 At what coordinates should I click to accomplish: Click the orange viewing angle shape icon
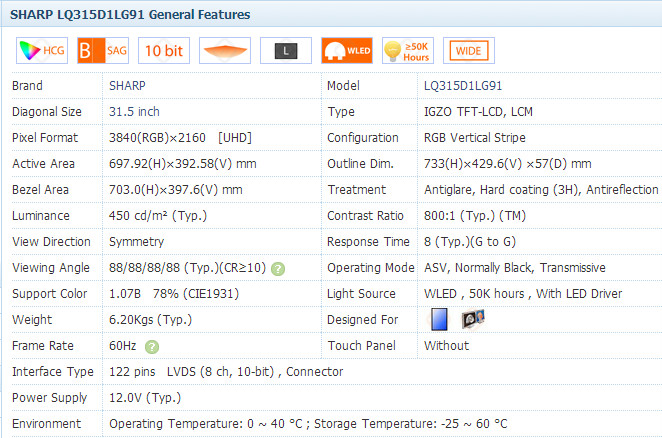click(225, 51)
